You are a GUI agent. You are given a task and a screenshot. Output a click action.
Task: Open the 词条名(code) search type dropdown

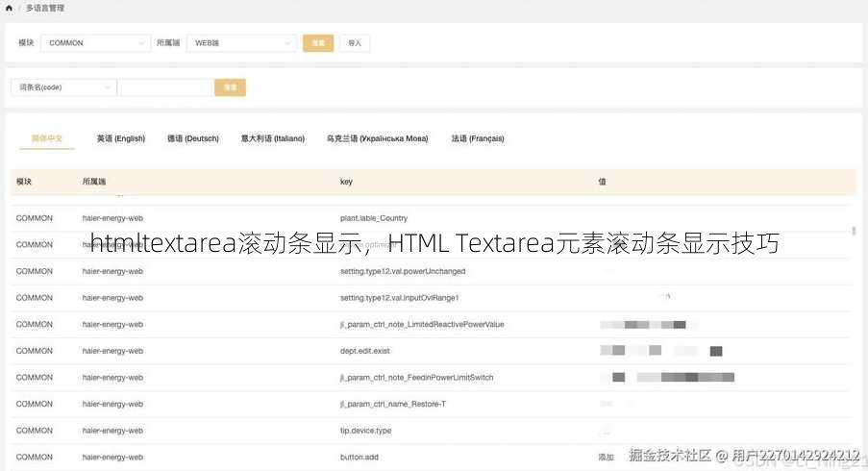(63, 87)
